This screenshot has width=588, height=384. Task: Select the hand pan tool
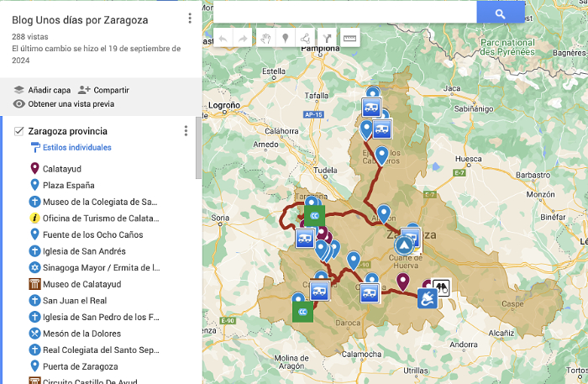(266, 38)
